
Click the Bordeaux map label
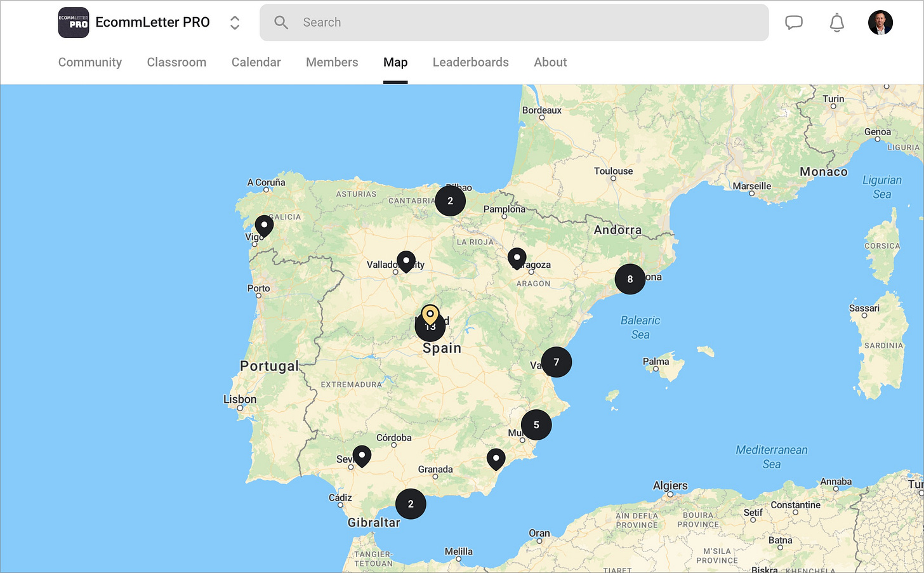[542, 110]
